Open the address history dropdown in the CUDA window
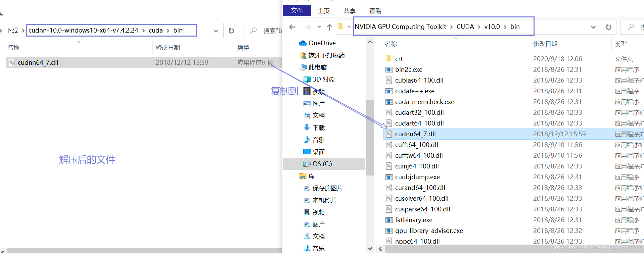Image resolution: width=644 pixels, height=253 pixels. click(x=593, y=27)
